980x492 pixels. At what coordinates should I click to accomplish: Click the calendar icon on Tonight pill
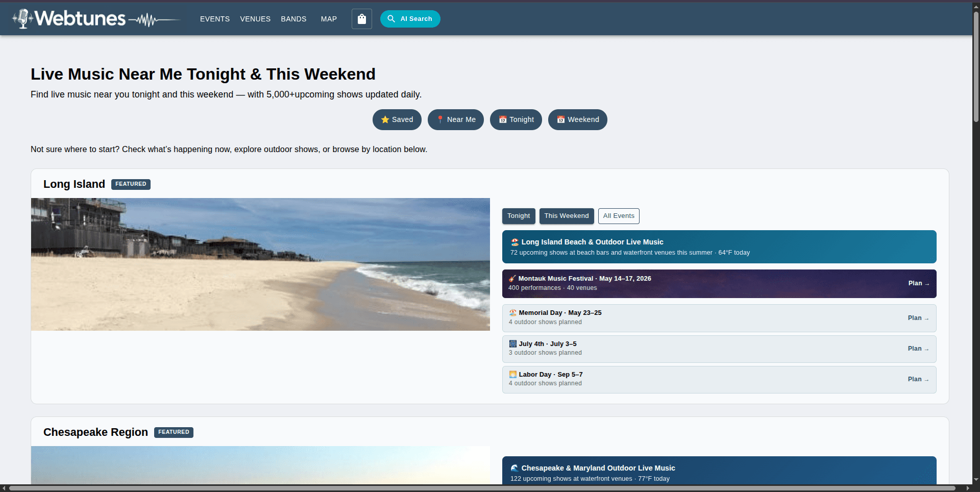click(x=503, y=119)
